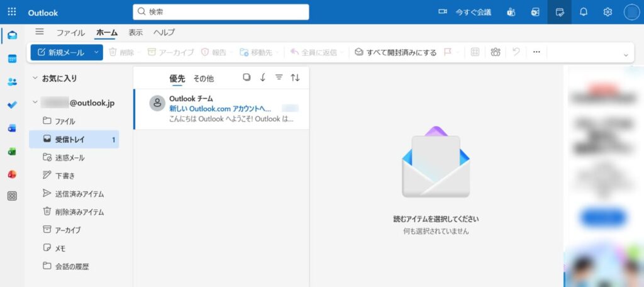Open the 削除済みアイテム folder
The image size is (644, 287).
coord(74,211)
